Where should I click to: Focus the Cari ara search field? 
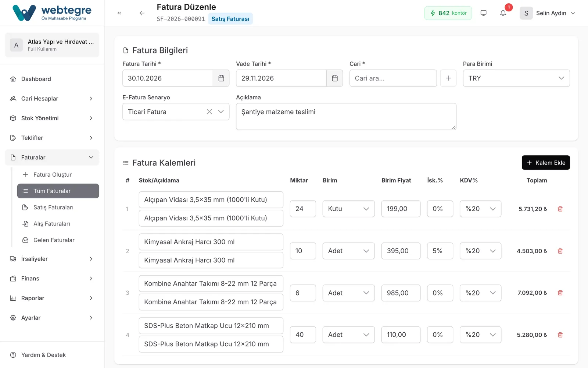click(x=393, y=78)
